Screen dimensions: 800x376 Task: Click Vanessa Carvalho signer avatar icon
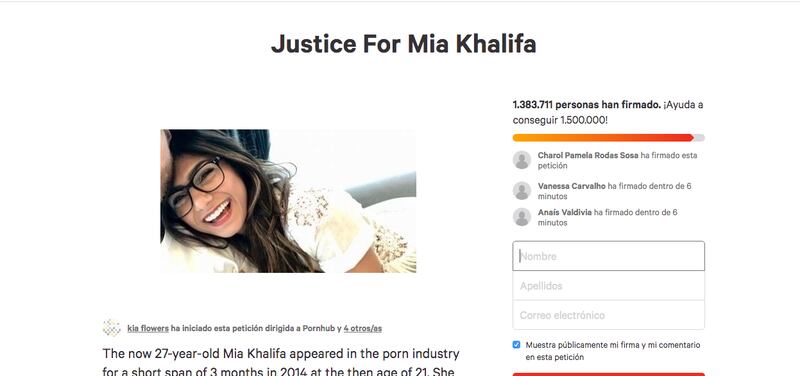click(521, 191)
